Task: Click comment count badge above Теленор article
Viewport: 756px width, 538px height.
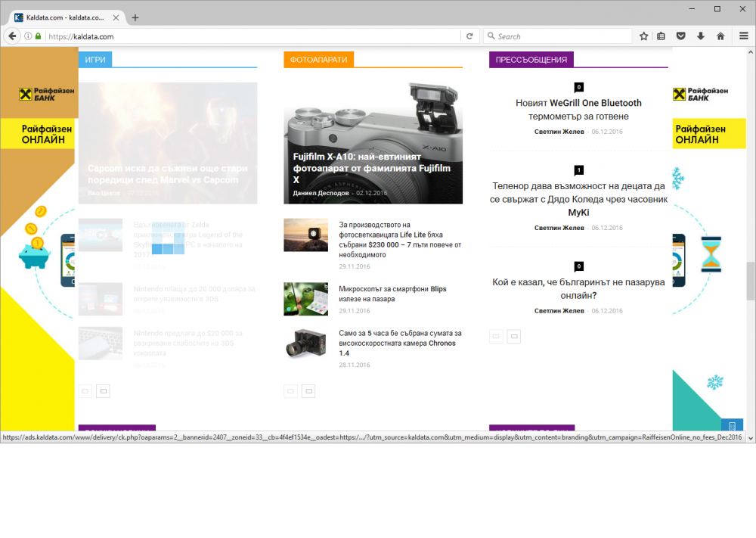Action: pos(579,169)
